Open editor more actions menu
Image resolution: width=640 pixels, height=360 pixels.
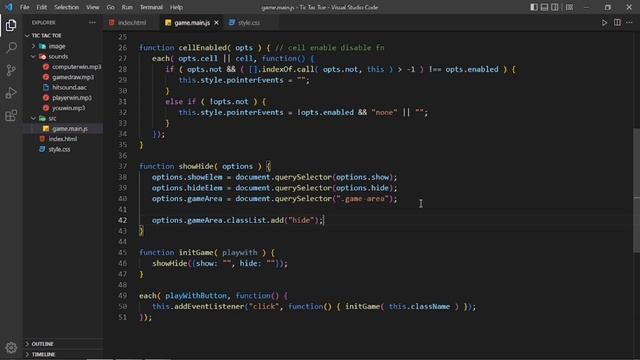[x=629, y=23]
